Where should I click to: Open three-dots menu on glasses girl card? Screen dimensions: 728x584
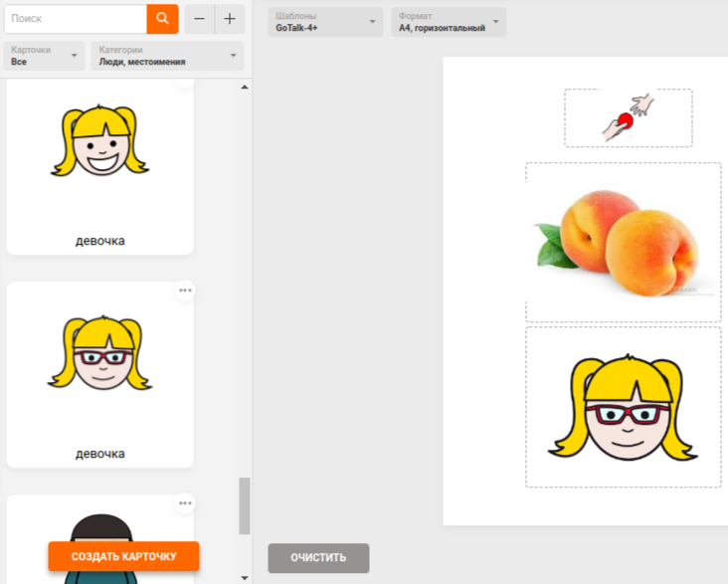click(186, 291)
